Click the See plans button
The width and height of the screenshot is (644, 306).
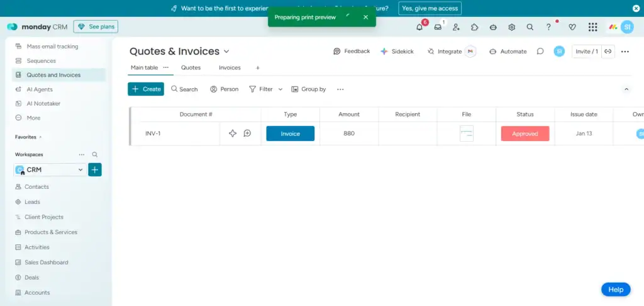[96, 26]
